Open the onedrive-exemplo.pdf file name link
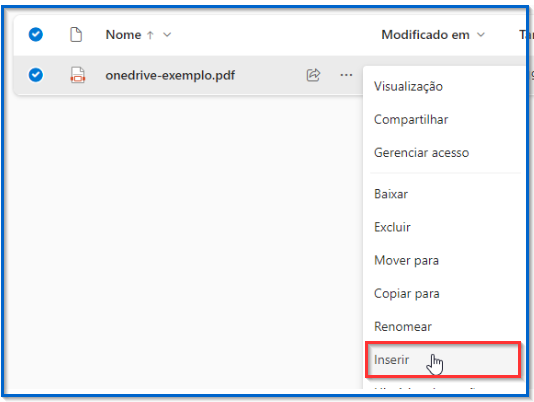This screenshot has height=402, width=534. point(170,75)
